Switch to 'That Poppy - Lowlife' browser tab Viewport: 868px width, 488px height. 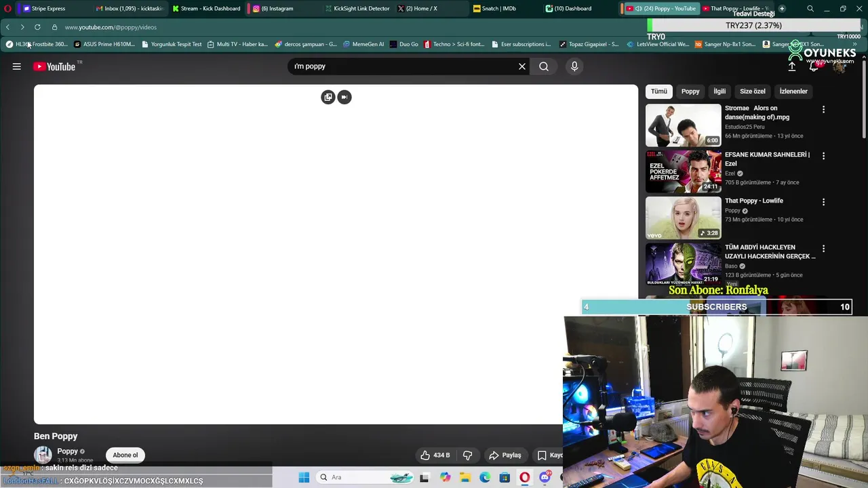coord(736,9)
